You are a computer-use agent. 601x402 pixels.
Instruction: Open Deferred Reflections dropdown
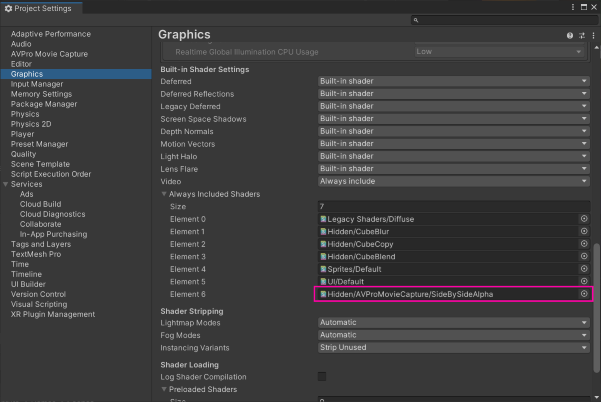pyautogui.click(x=453, y=94)
